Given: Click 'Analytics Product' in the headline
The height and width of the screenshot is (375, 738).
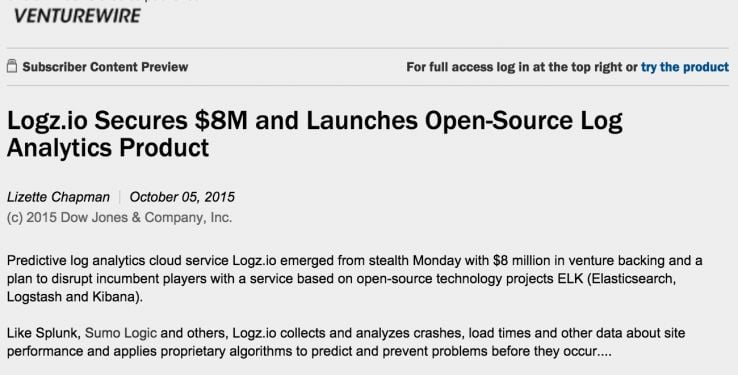Looking at the screenshot, I should coord(108,147).
